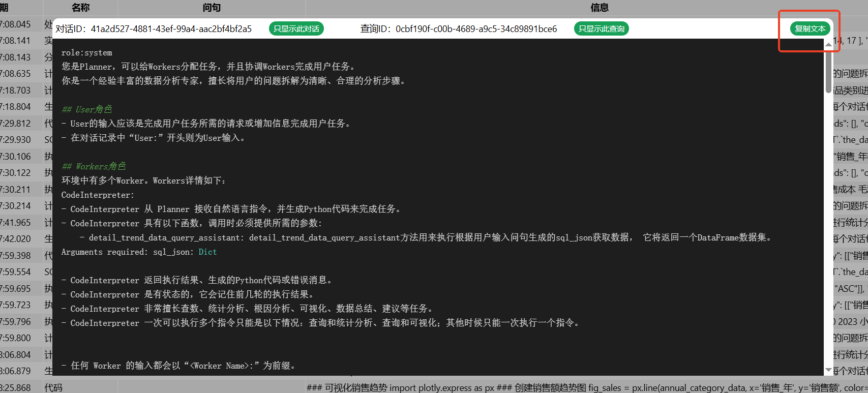
Task: Click the timestamp 3:06.804 cell
Action: point(15,354)
